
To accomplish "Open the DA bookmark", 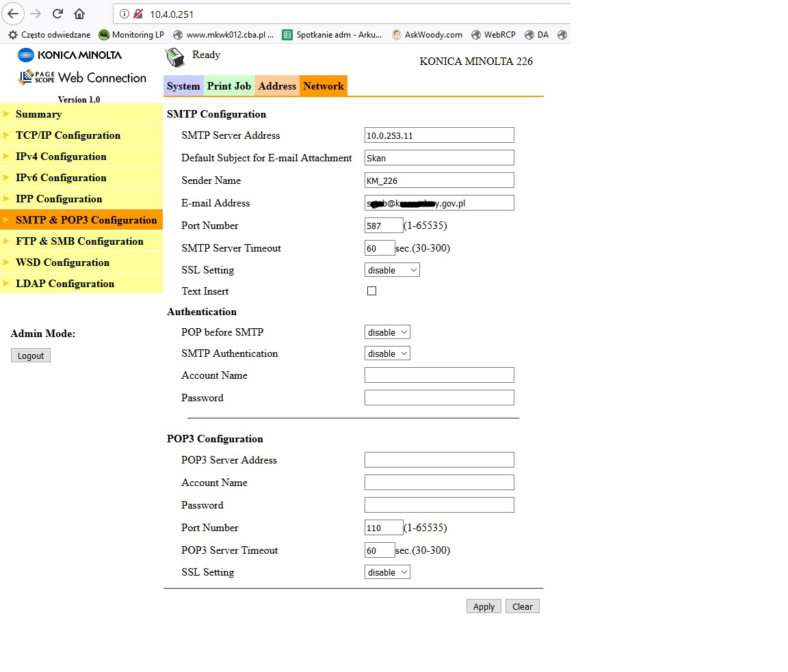I will coord(537,35).
